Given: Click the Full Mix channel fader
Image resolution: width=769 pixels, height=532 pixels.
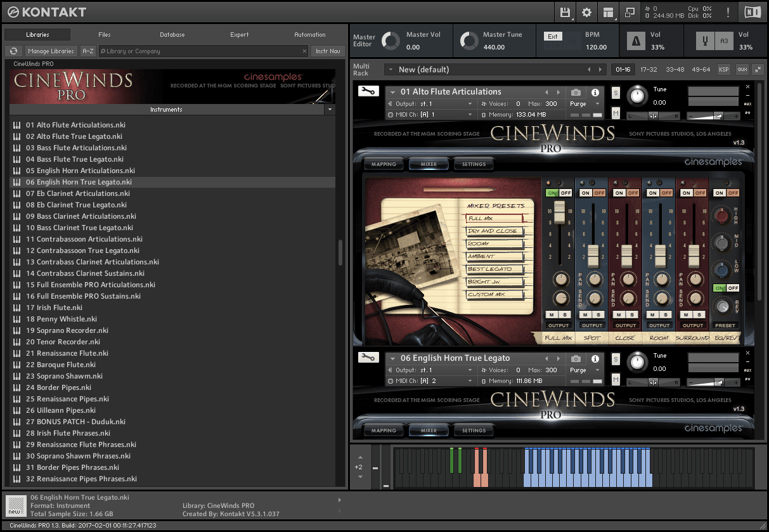Looking at the screenshot, I should (559, 212).
